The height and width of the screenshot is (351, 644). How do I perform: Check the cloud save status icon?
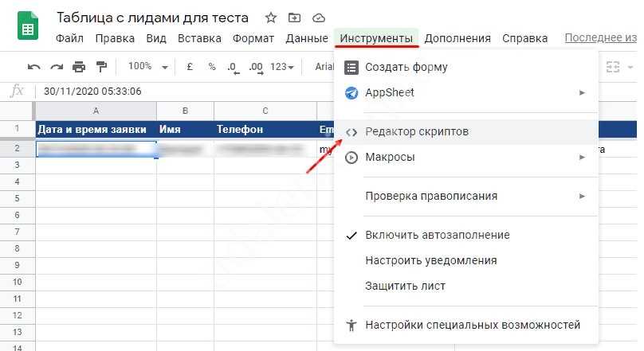point(319,18)
